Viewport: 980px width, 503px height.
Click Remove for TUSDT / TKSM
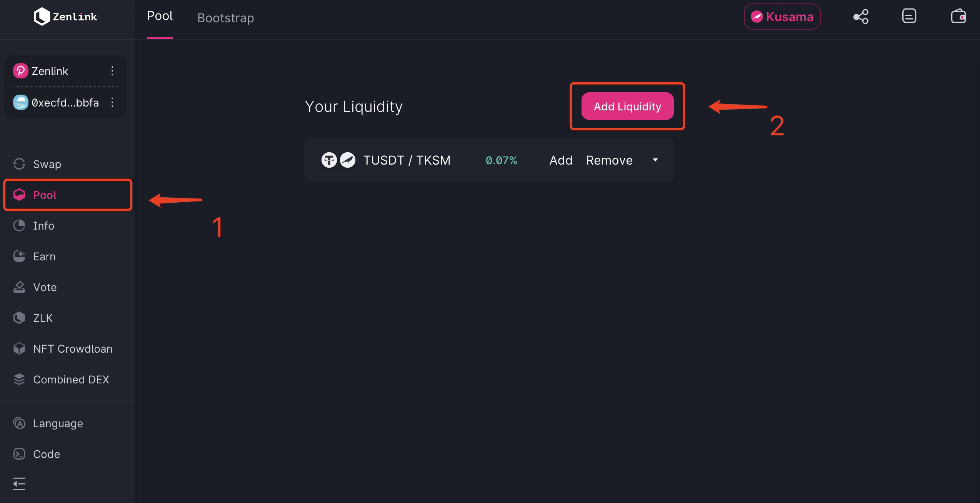[x=609, y=160]
